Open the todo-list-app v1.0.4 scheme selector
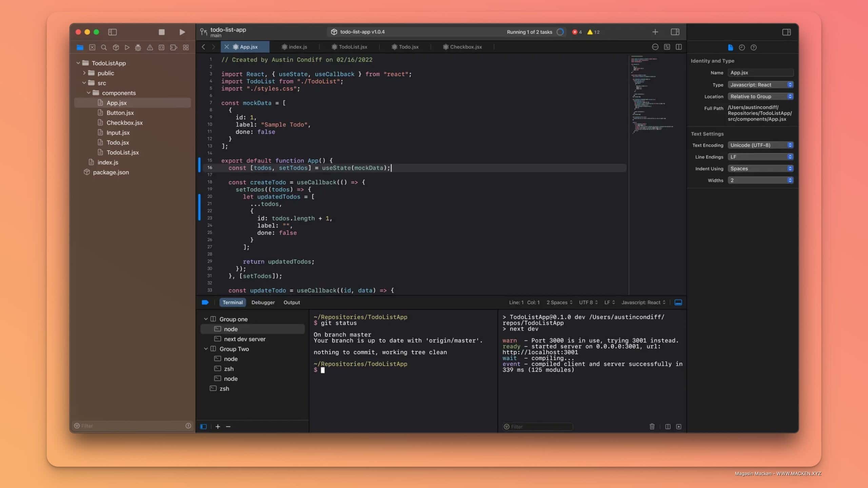The image size is (868, 488). click(x=358, y=32)
